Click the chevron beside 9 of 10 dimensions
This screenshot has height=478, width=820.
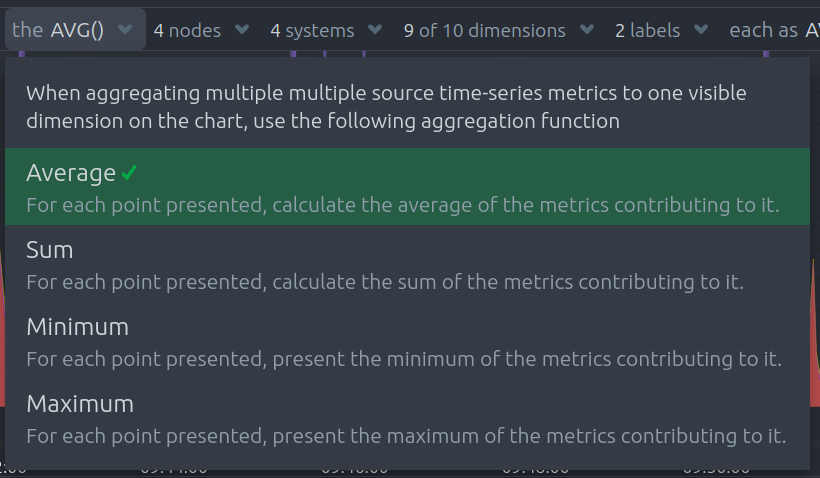[587, 30]
